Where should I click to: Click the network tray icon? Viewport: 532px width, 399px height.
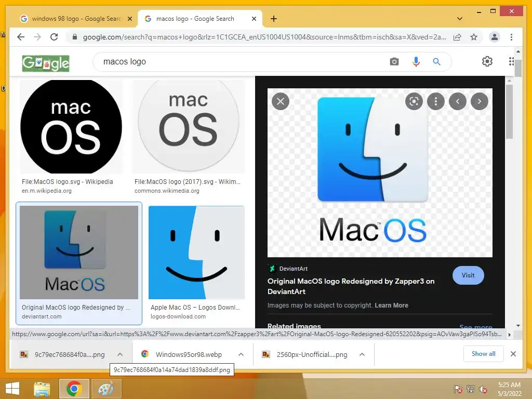[x=470, y=389]
